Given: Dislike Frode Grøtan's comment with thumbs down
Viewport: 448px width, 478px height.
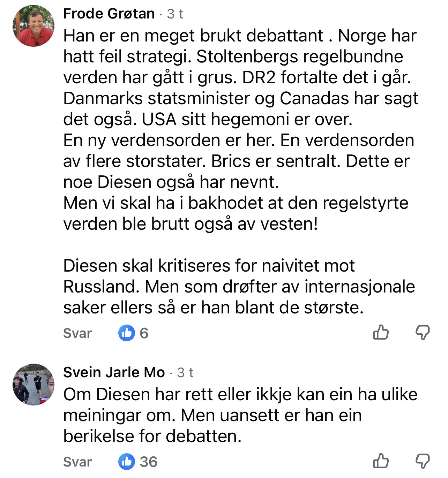Looking at the screenshot, I should pyautogui.click(x=422, y=332).
